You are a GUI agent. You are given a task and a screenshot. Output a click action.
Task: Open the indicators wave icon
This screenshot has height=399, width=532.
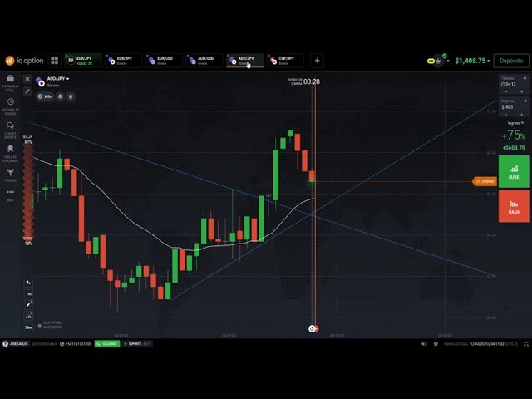point(28,316)
